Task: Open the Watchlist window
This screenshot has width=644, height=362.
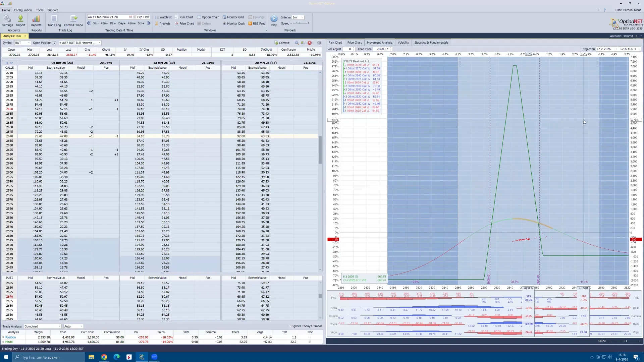Action: (x=163, y=17)
